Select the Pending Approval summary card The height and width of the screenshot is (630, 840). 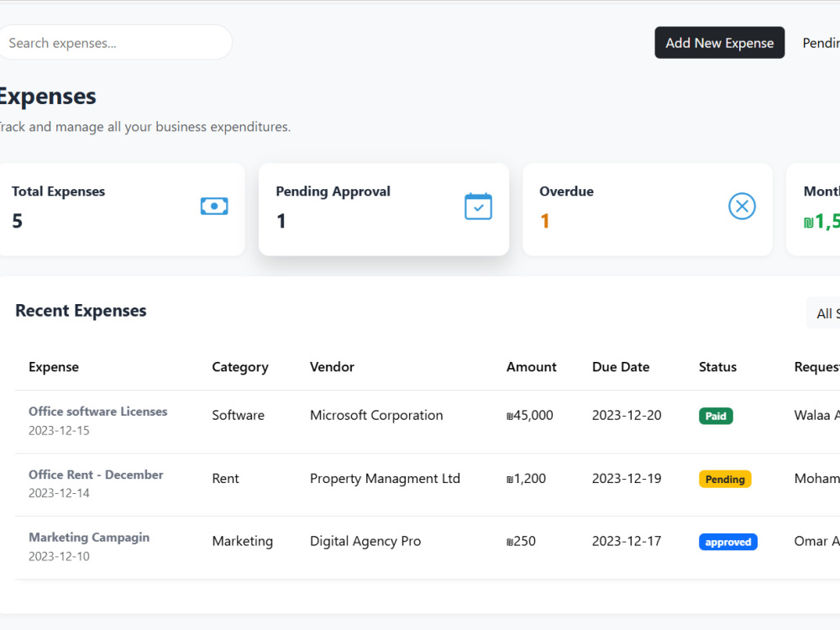(x=384, y=209)
